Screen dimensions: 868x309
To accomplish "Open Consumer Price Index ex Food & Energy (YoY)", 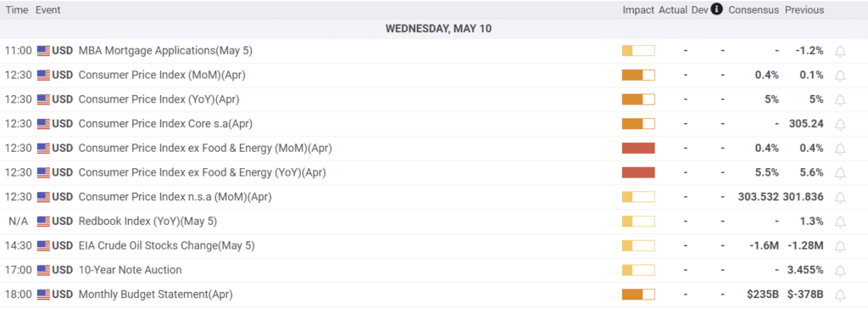I will (202, 172).
